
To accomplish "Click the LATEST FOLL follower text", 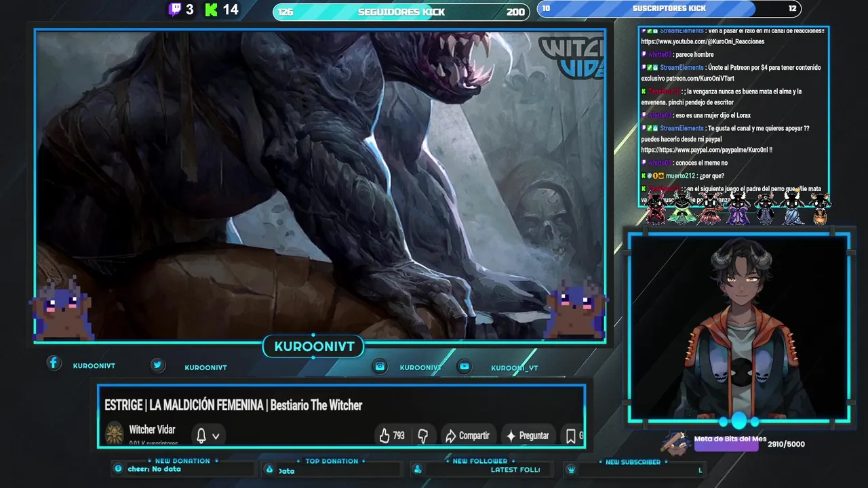I will (515, 470).
